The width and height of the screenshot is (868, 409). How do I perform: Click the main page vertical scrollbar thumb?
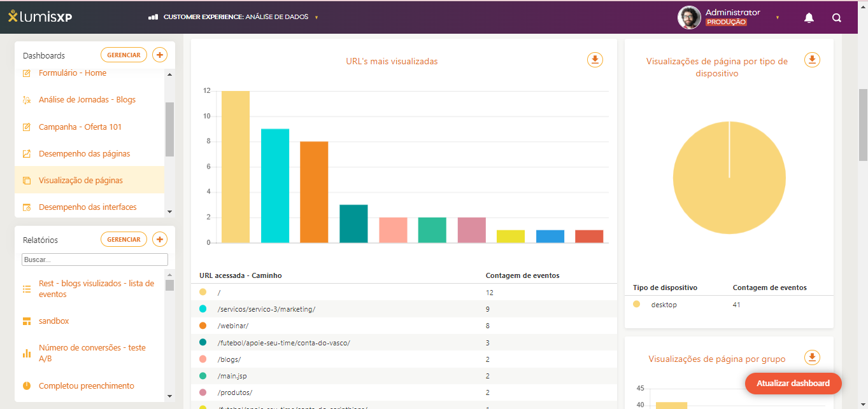[x=863, y=124]
